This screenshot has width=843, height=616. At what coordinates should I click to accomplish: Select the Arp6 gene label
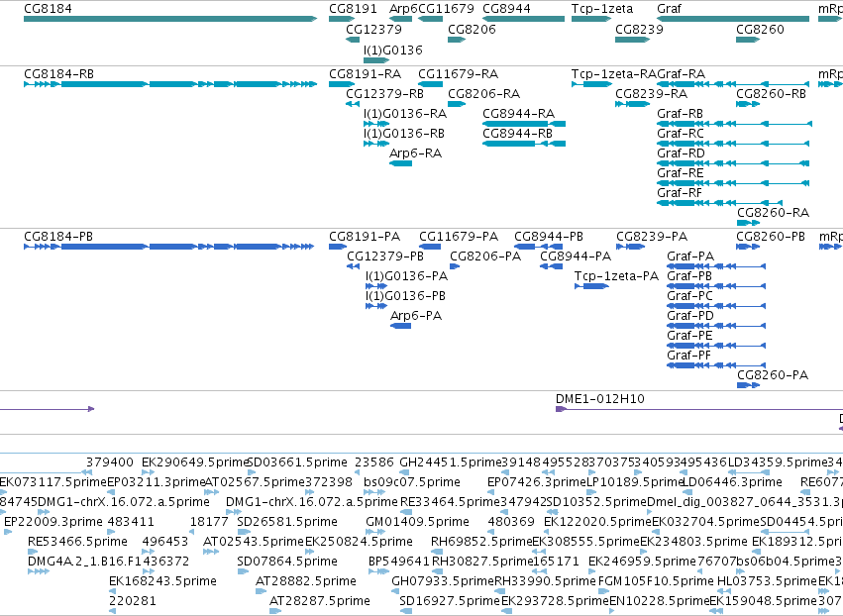[x=403, y=9]
